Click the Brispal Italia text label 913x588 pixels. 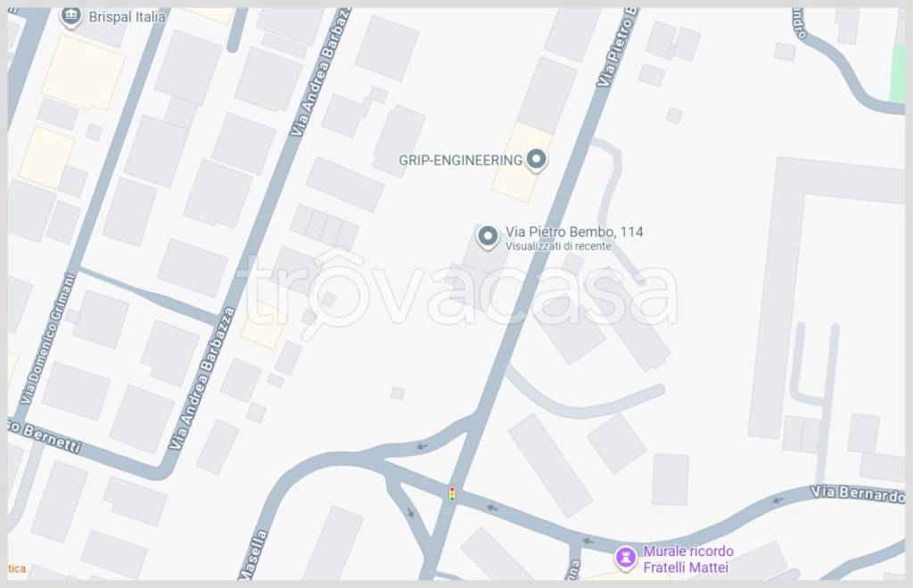pos(127,17)
